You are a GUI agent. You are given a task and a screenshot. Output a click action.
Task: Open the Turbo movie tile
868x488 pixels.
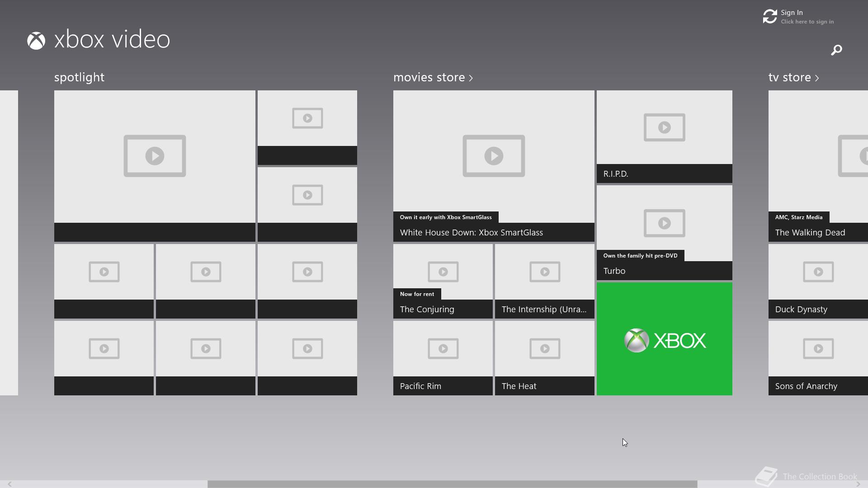[x=665, y=233]
